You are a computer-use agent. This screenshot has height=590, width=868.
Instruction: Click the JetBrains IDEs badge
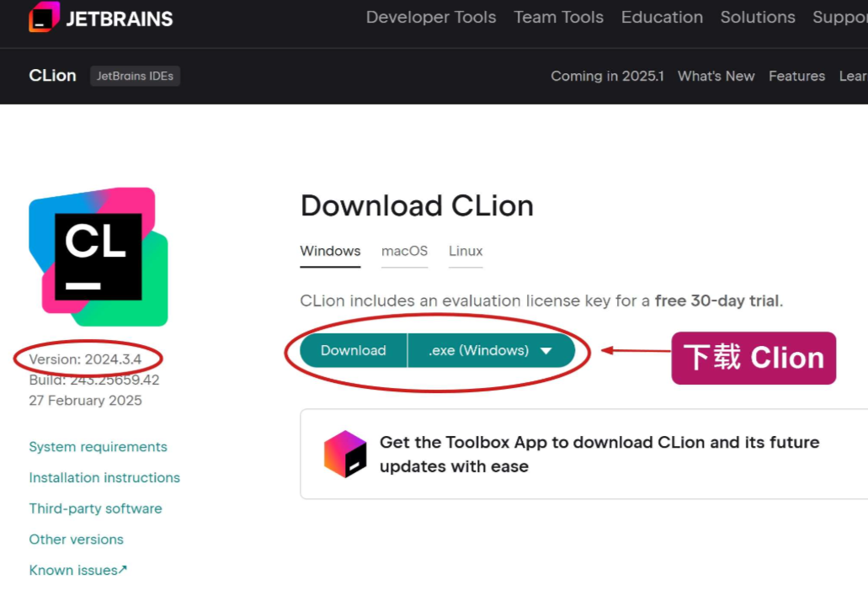pos(135,76)
